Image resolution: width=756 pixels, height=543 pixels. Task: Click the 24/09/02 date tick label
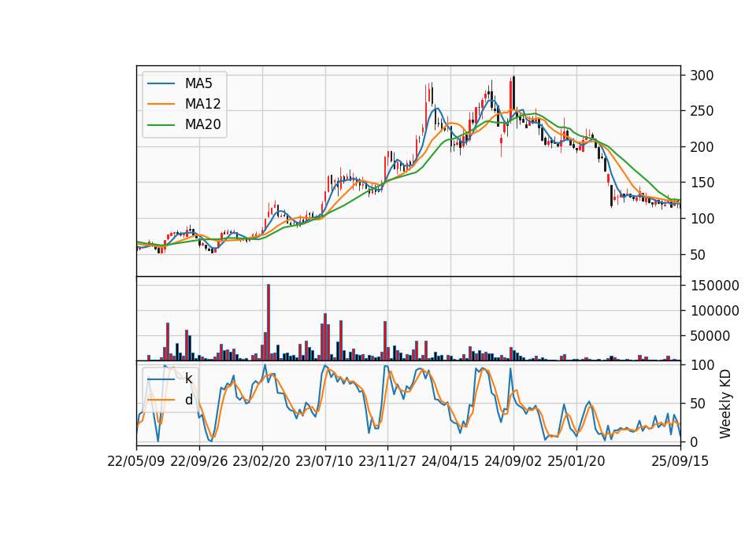513,461
